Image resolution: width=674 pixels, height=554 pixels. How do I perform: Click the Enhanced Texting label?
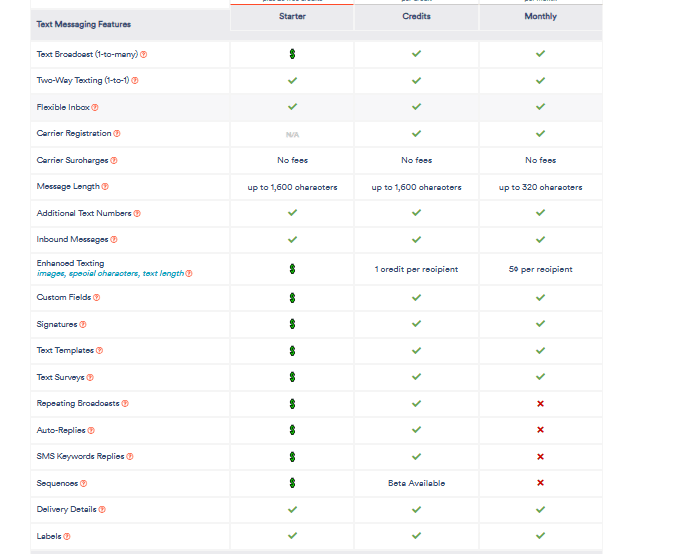(70, 263)
